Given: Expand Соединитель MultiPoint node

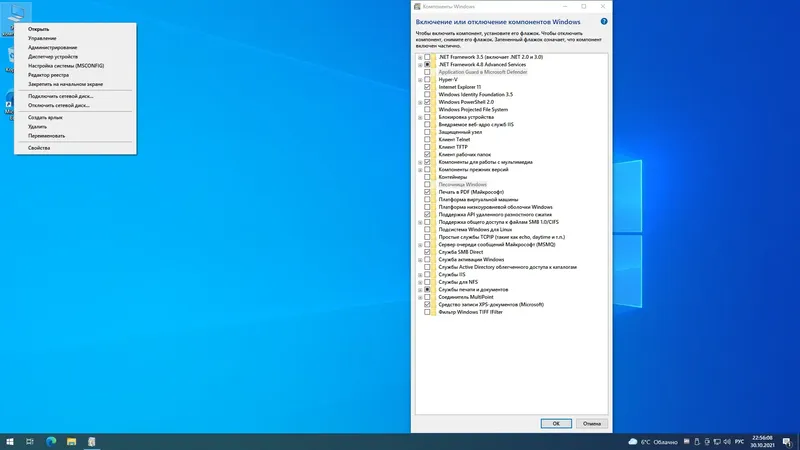Looking at the screenshot, I should [x=420, y=297].
